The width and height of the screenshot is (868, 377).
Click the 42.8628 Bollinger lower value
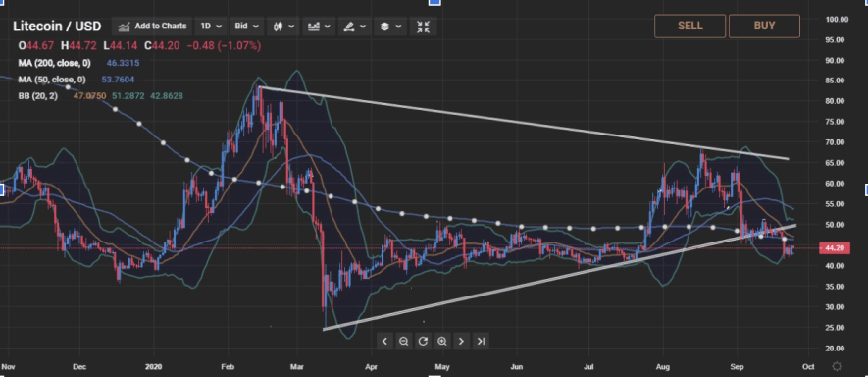[x=167, y=96]
